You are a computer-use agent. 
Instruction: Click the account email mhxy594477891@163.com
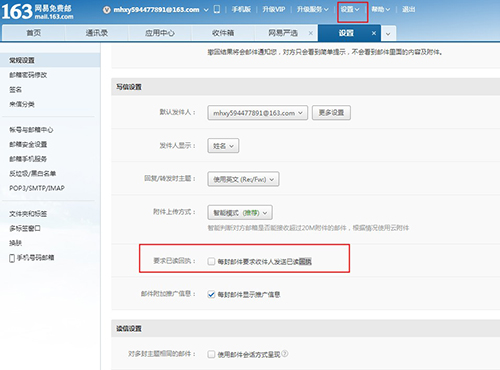[156, 10]
